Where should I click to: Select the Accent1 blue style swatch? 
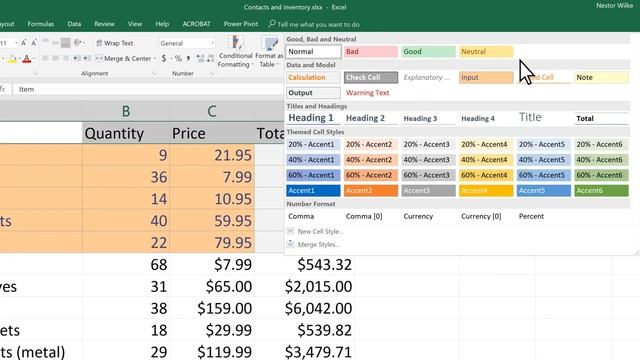tap(313, 190)
